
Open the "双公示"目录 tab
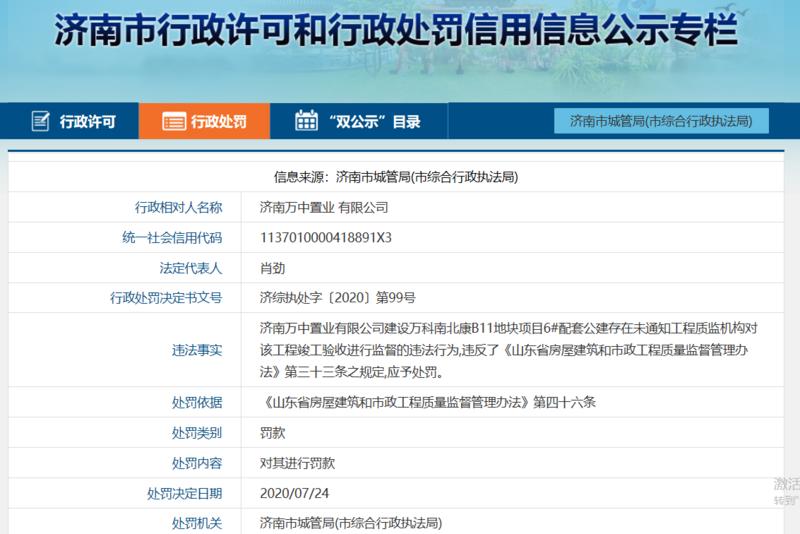359,121
